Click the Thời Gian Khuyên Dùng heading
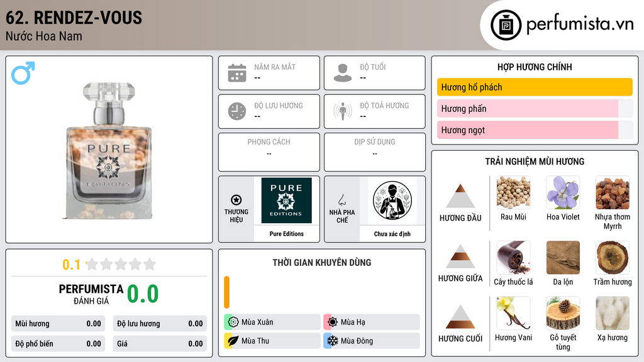 click(x=322, y=262)
